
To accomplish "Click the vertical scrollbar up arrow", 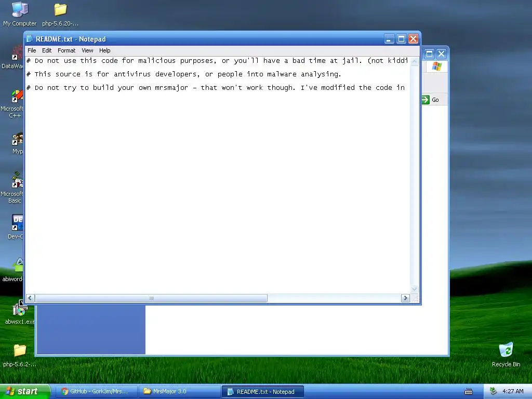I will point(414,61).
